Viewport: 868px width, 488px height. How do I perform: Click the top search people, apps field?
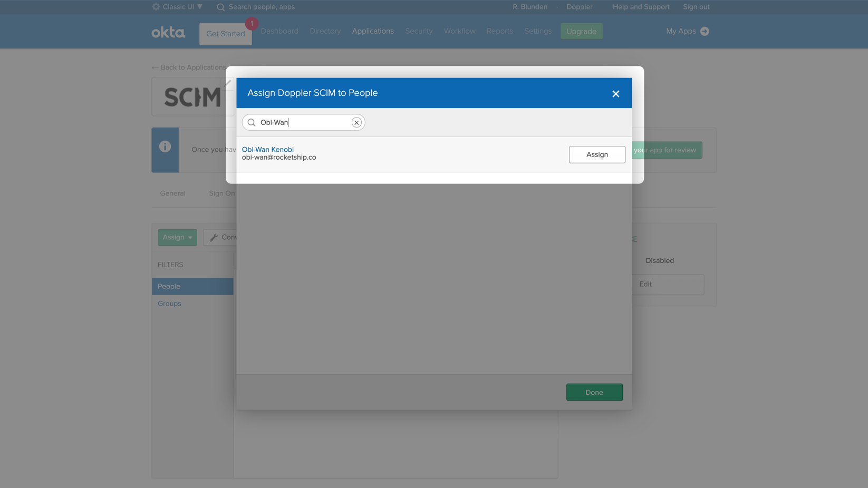tap(262, 7)
